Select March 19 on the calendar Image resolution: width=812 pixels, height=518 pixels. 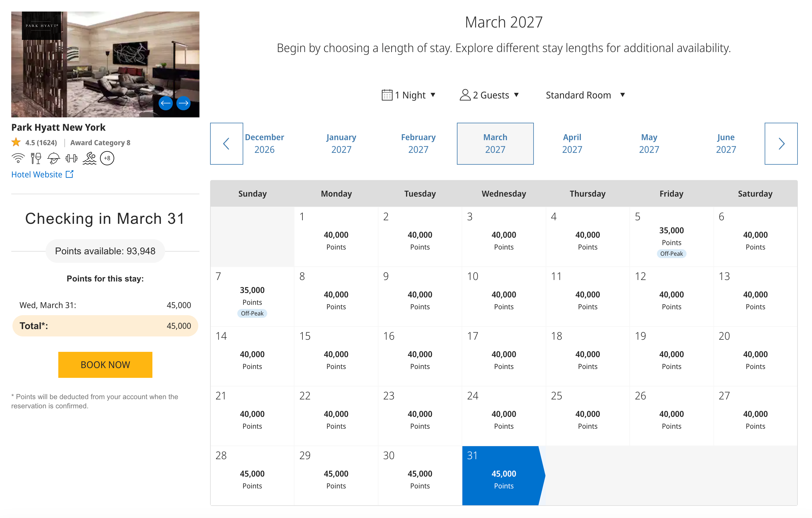(x=671, y=356)
